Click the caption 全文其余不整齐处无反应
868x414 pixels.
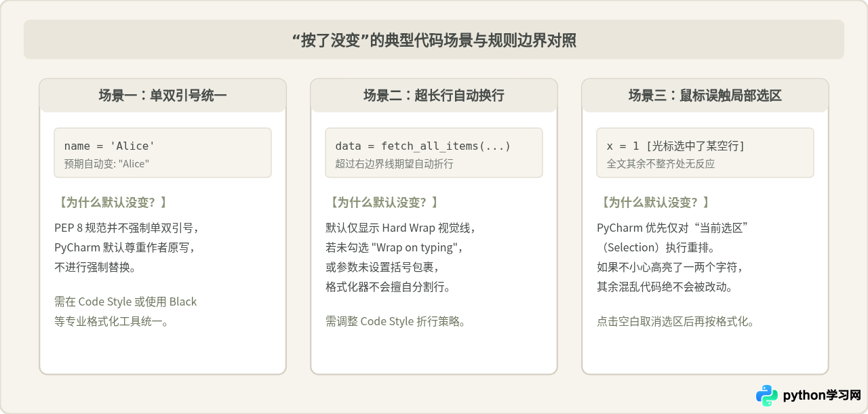(660, 164)
